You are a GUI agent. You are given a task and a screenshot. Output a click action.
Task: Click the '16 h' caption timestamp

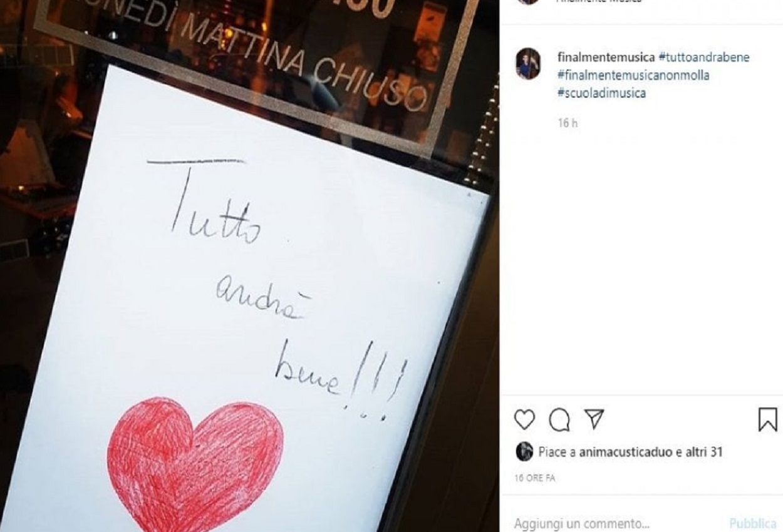(568, 123)
